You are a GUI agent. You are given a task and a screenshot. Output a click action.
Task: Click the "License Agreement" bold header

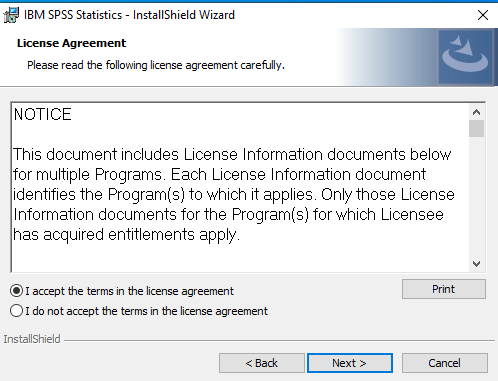point(71,43)
